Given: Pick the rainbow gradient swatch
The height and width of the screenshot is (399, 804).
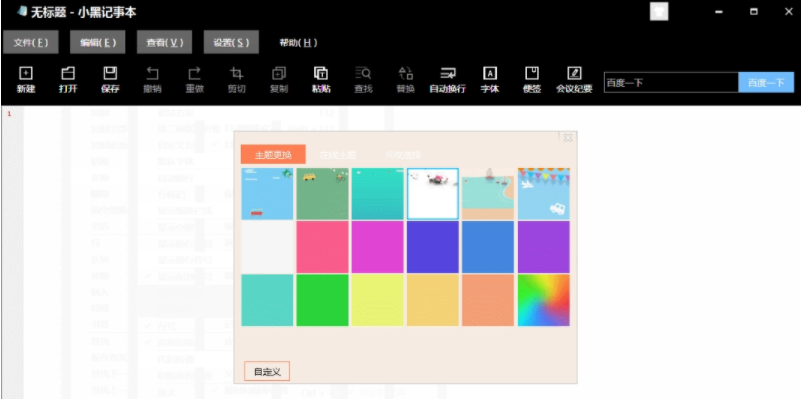Looking at the screenshot, I should coord(544,300).
